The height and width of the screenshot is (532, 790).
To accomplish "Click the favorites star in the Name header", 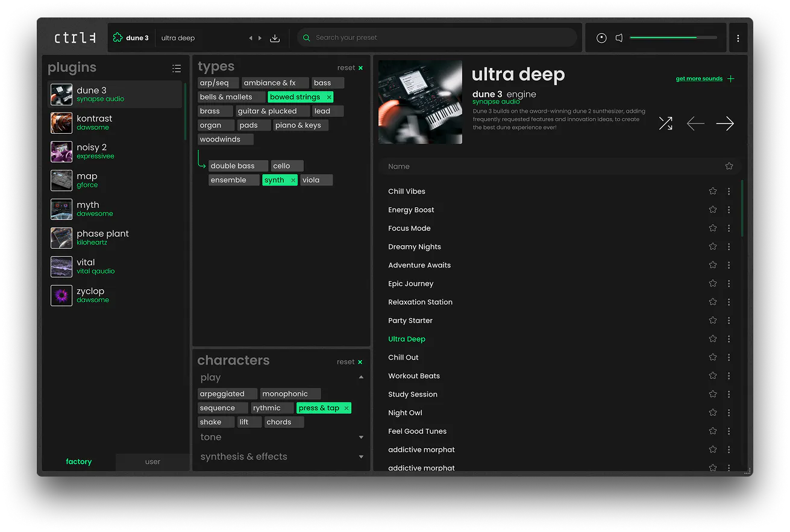I will click(x=729, y=166).
